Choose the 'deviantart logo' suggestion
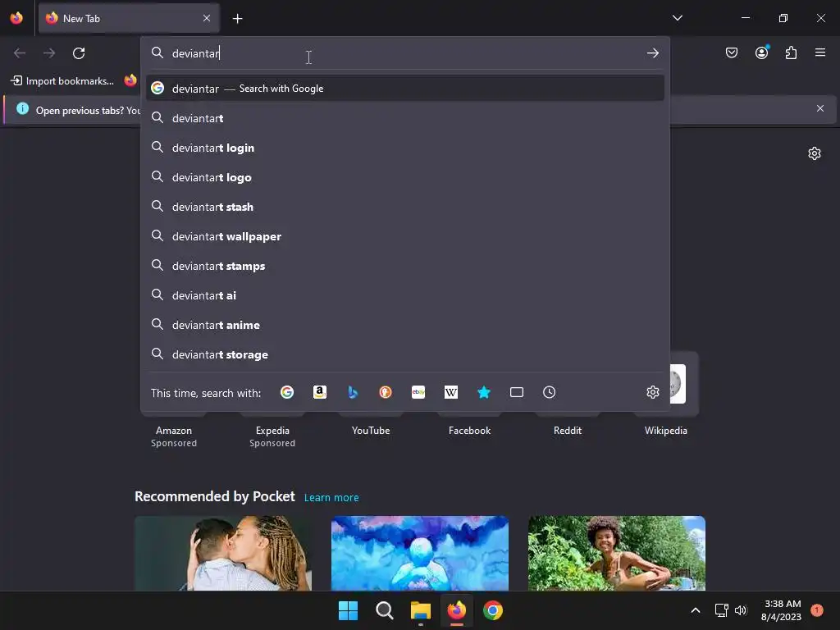 (x=405, y=177)
